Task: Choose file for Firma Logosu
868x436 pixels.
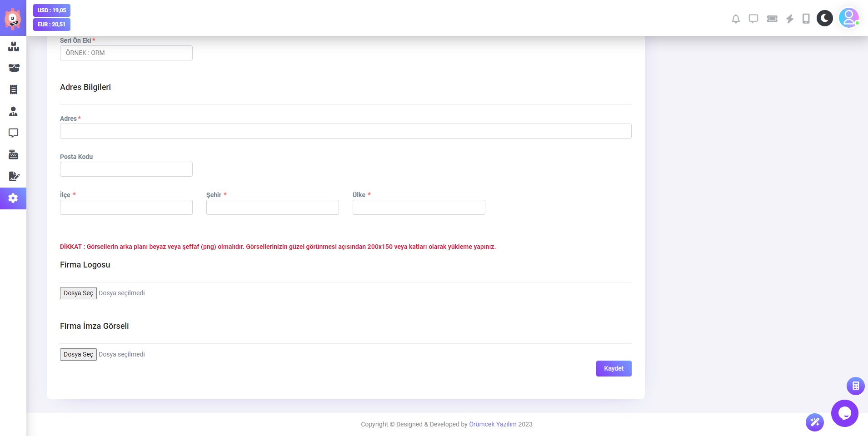Action: [78, 293]
